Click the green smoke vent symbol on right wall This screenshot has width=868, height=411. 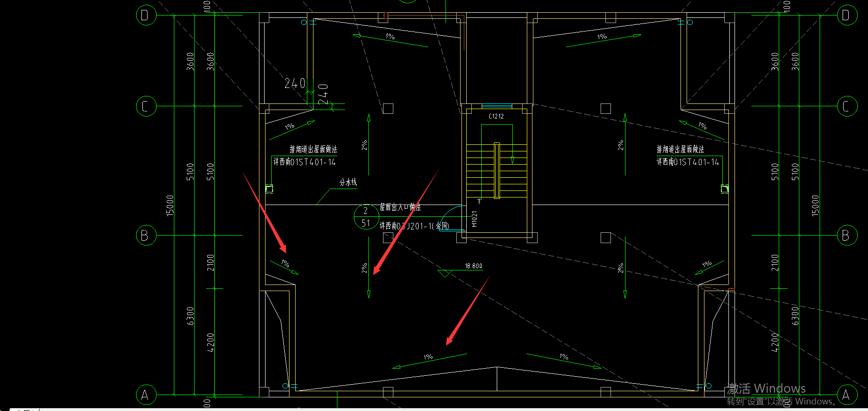[x=725, y=189]
